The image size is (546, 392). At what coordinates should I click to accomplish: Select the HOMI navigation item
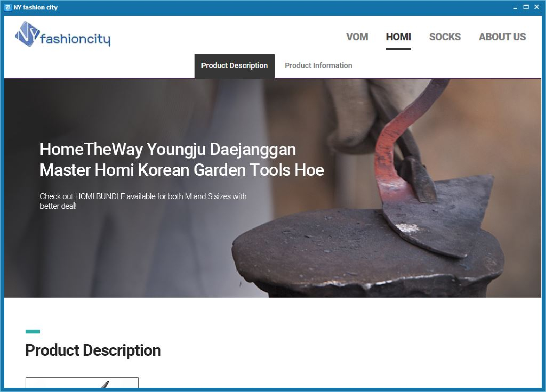398,37
